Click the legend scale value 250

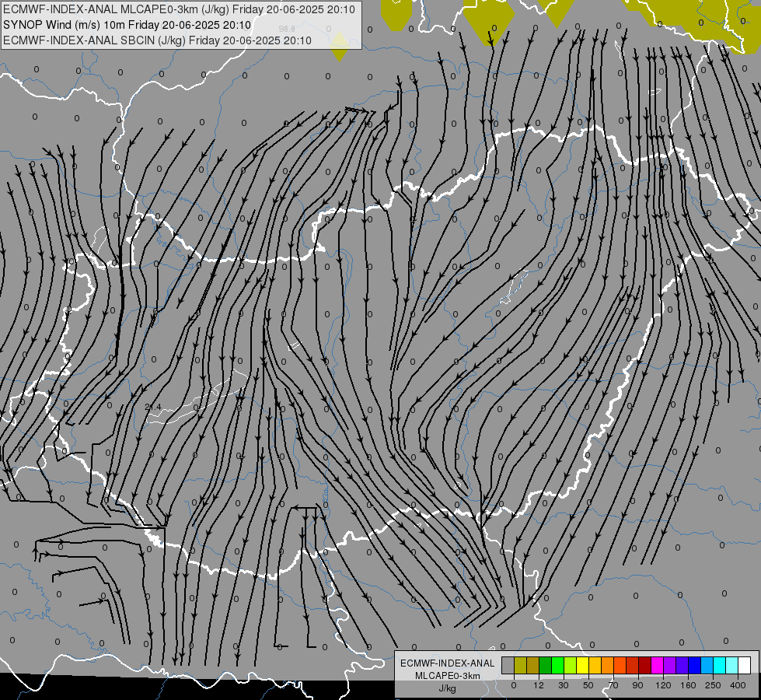[x=713, y=685]
